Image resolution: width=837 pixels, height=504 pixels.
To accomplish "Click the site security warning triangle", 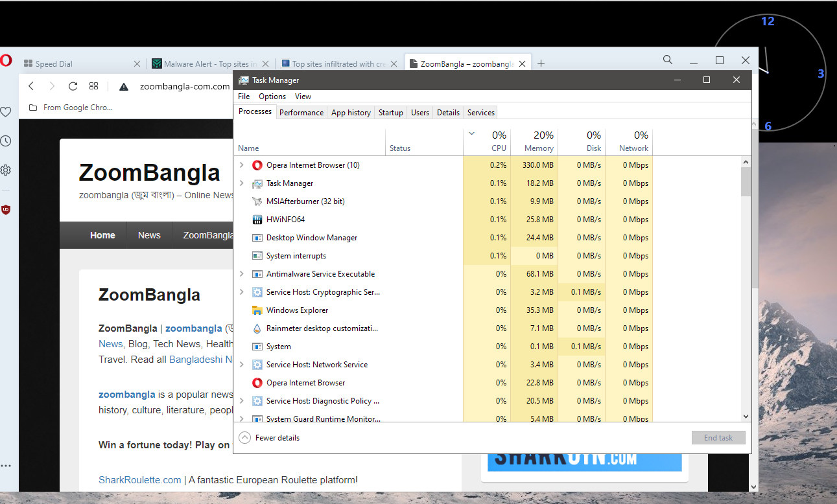I will click(x=124, y=86).
